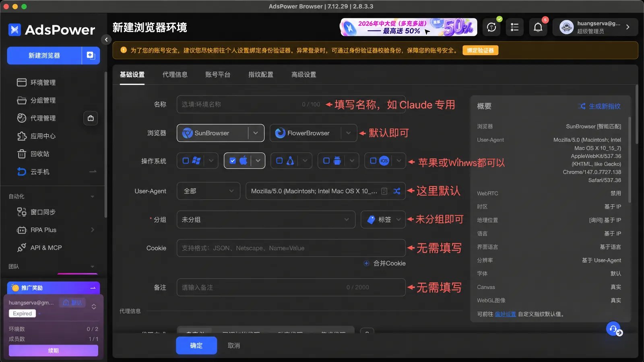Viewport: 644px width, 362px height.
Task: Open SunBrowser version dropdown arrow
Action: pyautogui.click(x=256, y=133)
